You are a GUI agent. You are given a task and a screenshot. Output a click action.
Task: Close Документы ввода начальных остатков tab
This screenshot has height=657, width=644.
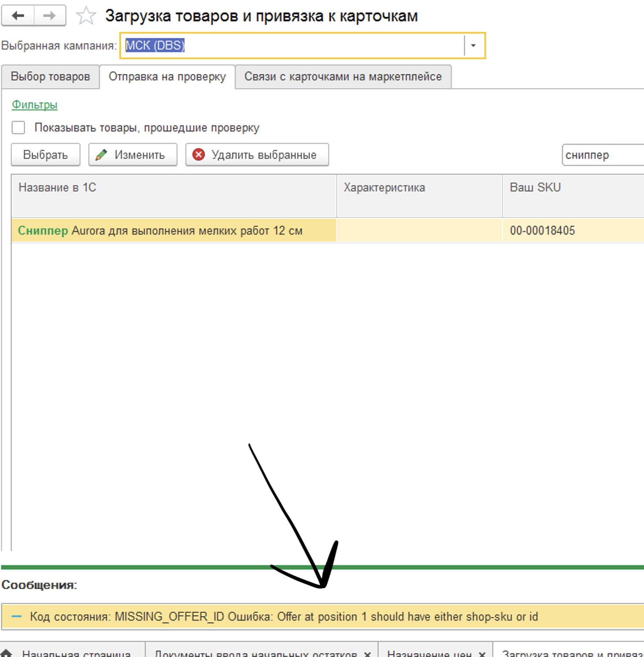tap(367, 654)
